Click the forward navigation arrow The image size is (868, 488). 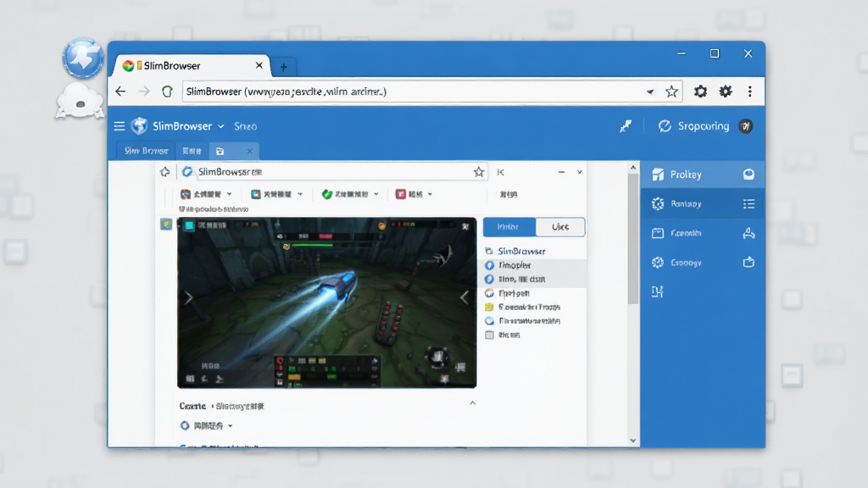coord(144,91)
